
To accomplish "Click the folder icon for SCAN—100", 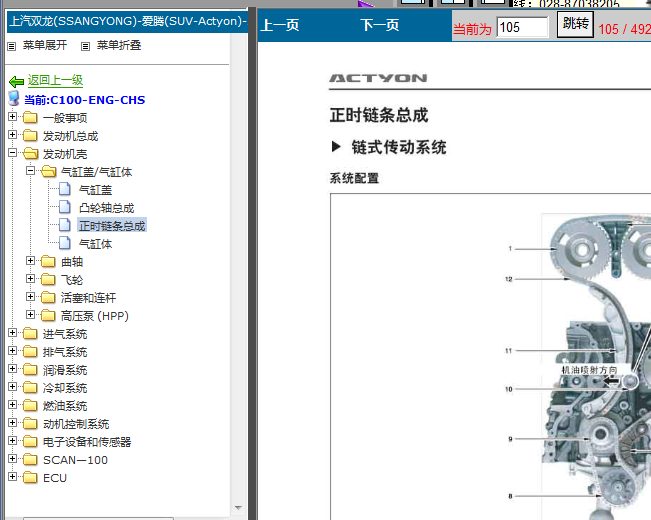I will point(30,459).
